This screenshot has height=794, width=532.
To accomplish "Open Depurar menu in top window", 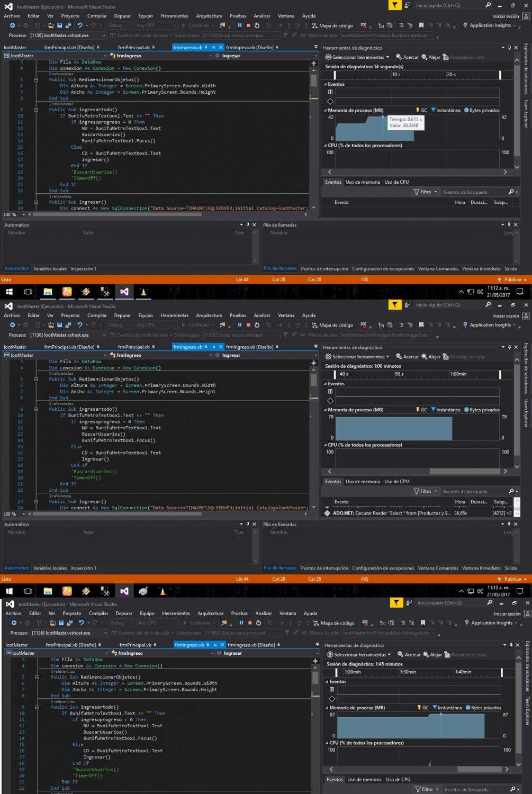I will click(x=123, y=16).
